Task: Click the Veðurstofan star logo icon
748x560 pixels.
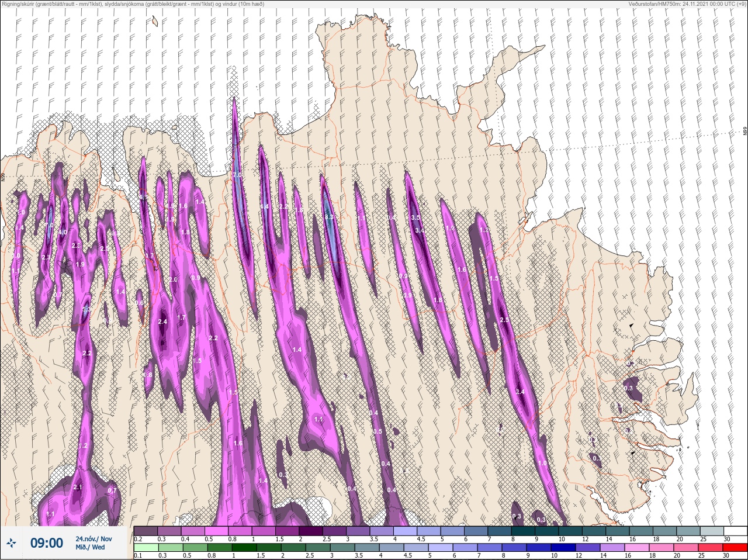Action: (12, 543)
